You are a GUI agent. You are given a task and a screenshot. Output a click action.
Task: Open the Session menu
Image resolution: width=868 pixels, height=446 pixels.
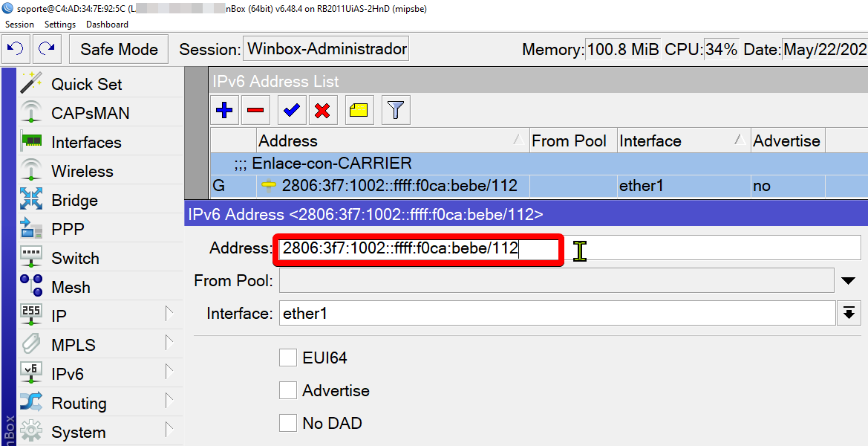tap(19, 24)
